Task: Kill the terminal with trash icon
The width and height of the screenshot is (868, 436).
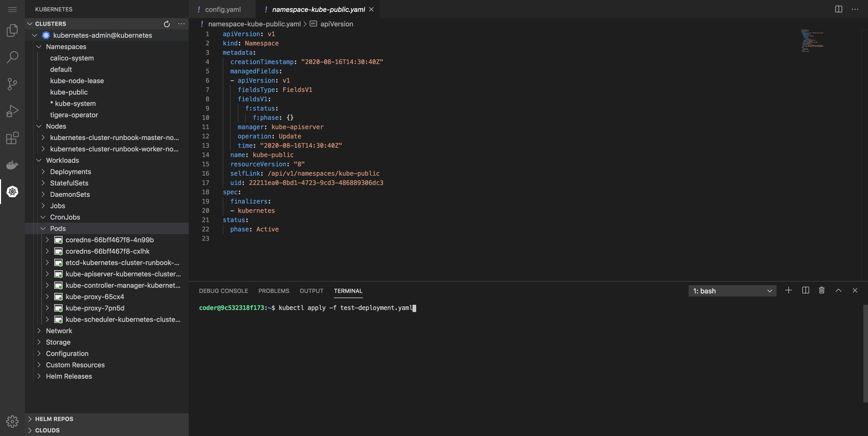Action: [822, 290]
